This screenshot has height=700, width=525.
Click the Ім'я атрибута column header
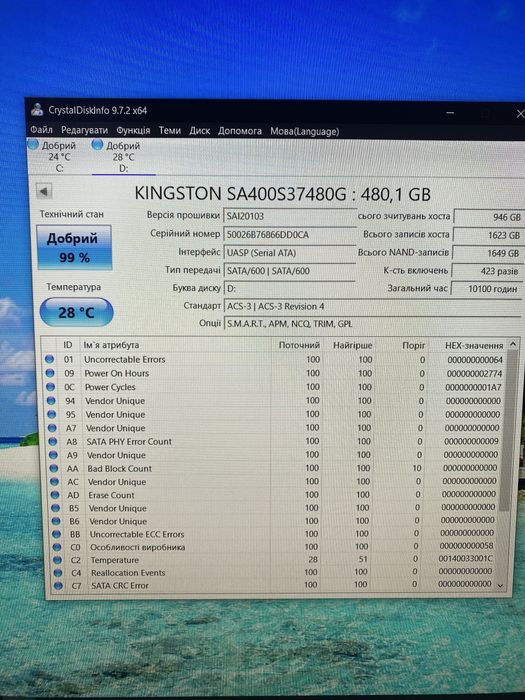coord(111,345)
